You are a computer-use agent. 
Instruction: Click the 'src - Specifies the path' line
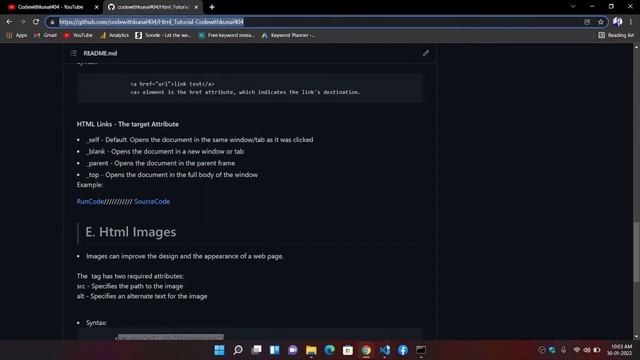coord(130,286)
